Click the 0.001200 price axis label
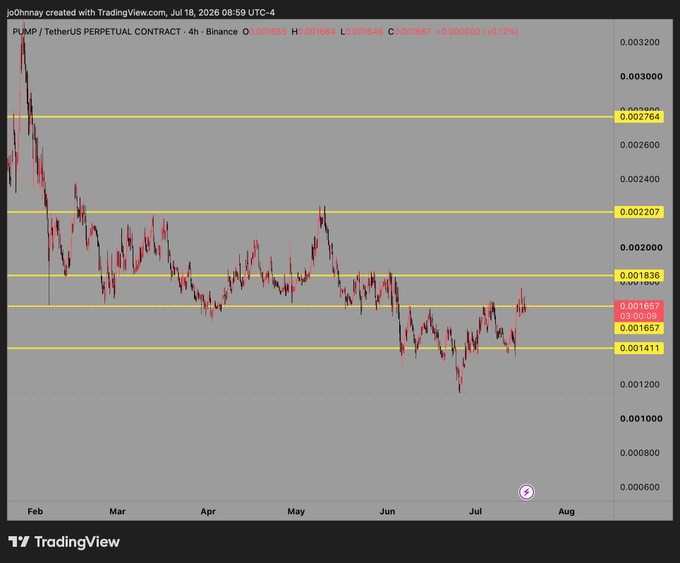 [640, 384]
